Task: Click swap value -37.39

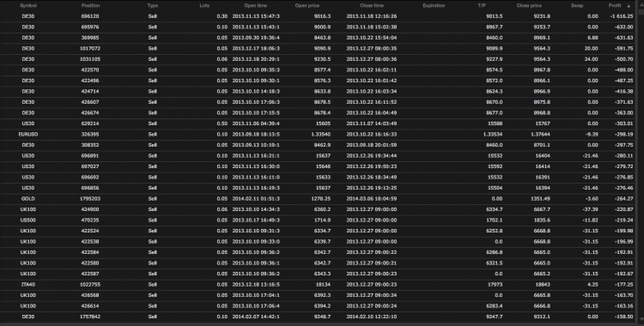Action: pos(591,209)
